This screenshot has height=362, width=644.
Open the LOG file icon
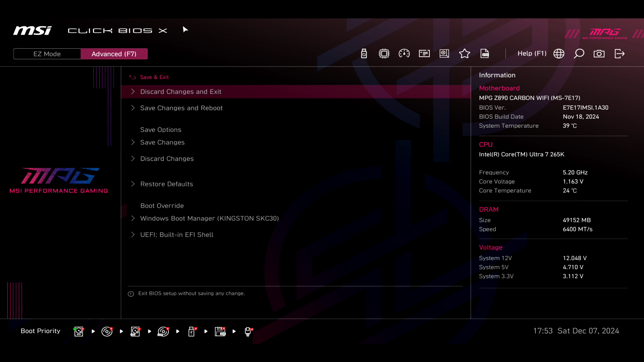point(485,54)
